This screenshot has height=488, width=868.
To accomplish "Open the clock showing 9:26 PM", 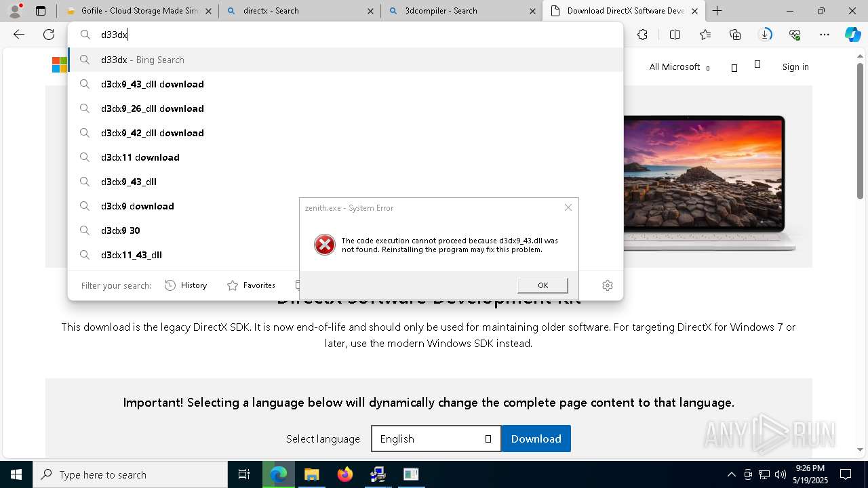I will tap(810, 474).
